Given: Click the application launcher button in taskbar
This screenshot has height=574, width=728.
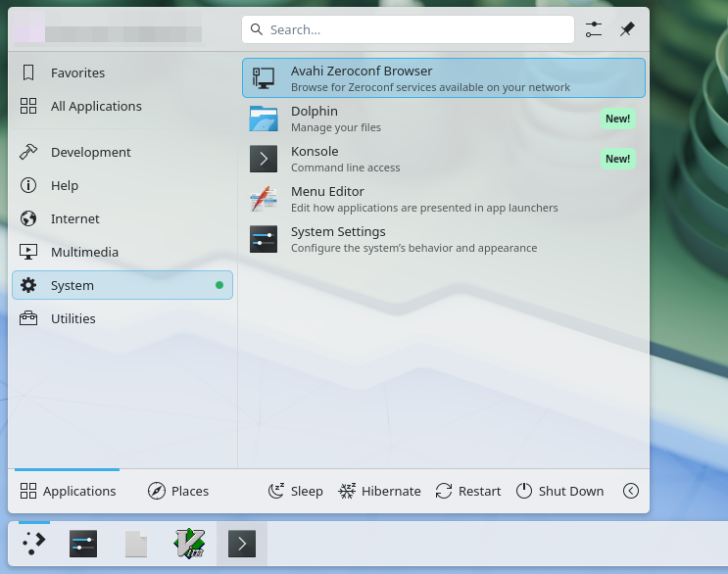Looking at the screenshot, I should [x=33, y=544].
